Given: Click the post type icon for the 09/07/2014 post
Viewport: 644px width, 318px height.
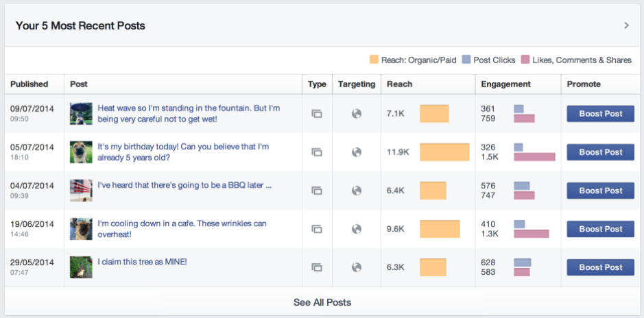Looking at the screenshot, I should [x=317, y=114].
